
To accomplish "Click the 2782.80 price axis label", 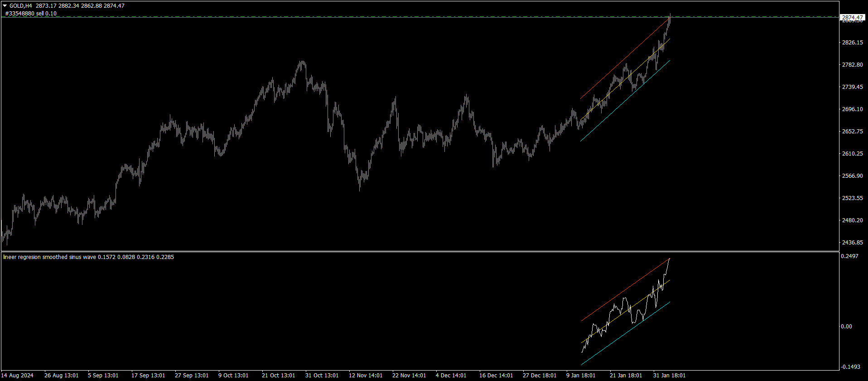I will (x=852, y=65).
